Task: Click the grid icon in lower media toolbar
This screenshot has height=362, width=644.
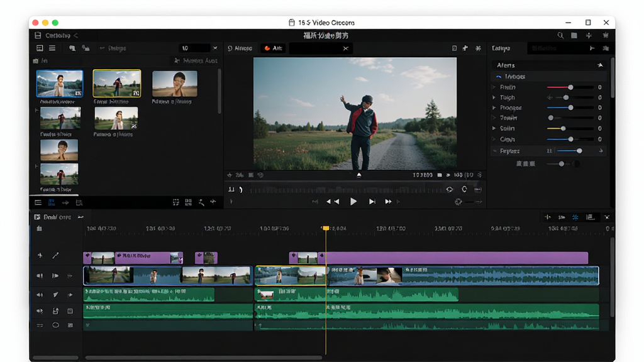Action: pos(188,202)
